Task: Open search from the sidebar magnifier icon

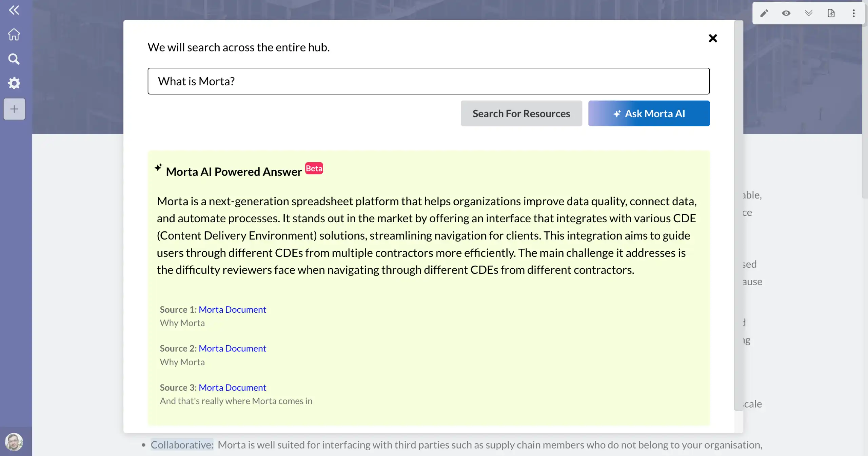Action: (x=14, y=59)
